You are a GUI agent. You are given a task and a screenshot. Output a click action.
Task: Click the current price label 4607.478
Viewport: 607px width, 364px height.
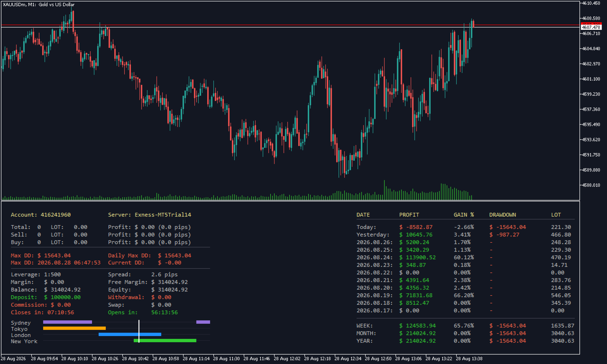tap(591, 27)
